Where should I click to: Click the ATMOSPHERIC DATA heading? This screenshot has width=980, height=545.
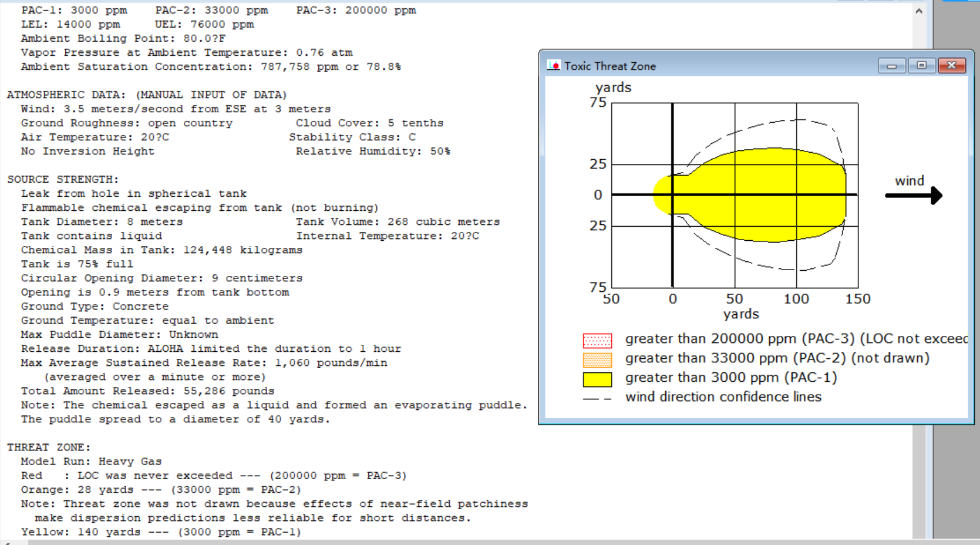tap(147, 95)
